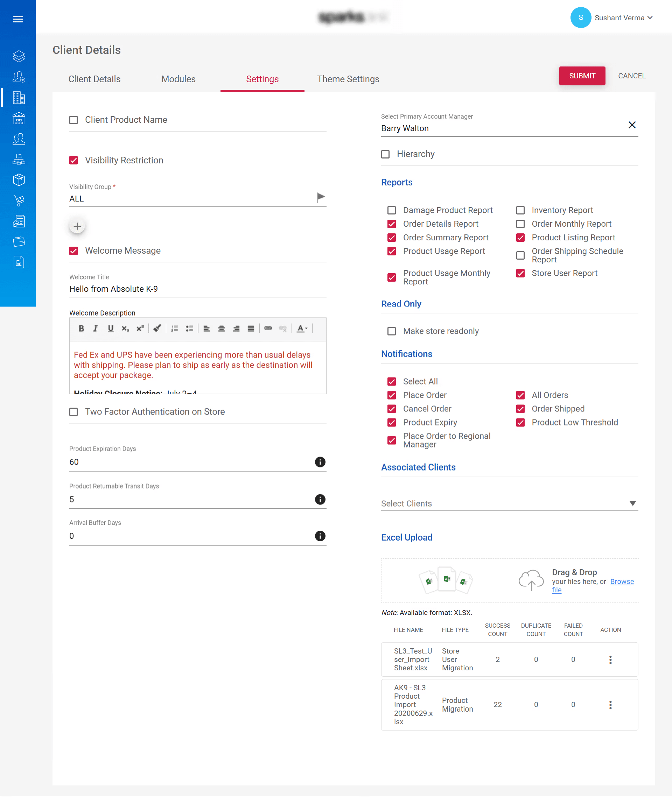Enable the Make store readonly option

click(x=392, y=331)
